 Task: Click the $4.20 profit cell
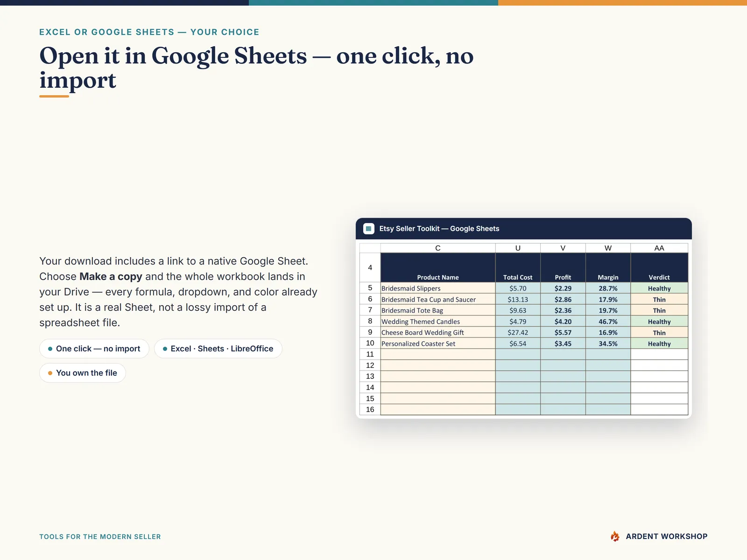tap(563, 322)
